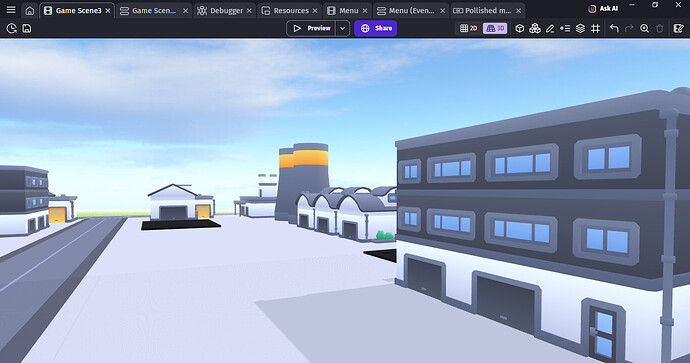Open the instances list icon
The image size is (690, 363).
pos(565,29)
